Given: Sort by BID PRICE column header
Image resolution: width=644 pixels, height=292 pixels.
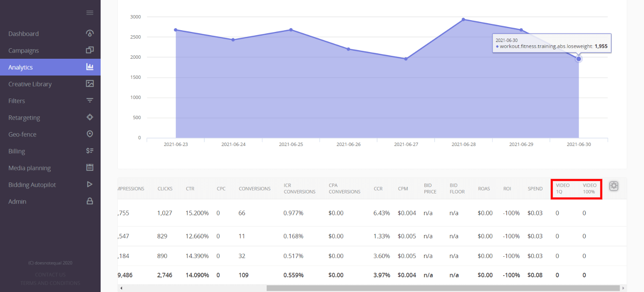Looking at the screenshot, I should click(430, 188).
